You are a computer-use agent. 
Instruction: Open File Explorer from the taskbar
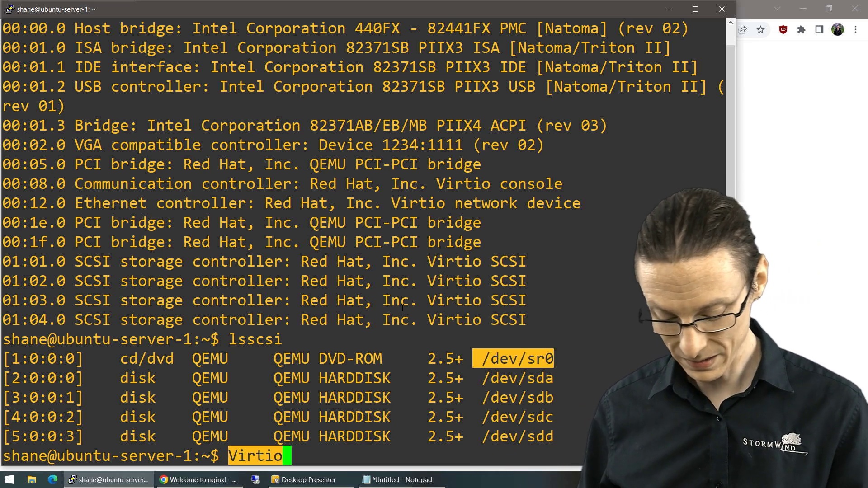[32, 479]
